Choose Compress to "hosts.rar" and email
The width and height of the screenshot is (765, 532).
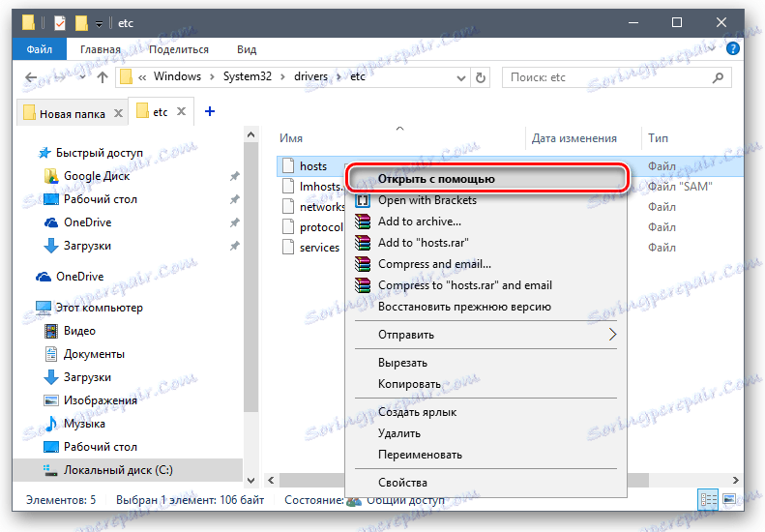point(485,285)
